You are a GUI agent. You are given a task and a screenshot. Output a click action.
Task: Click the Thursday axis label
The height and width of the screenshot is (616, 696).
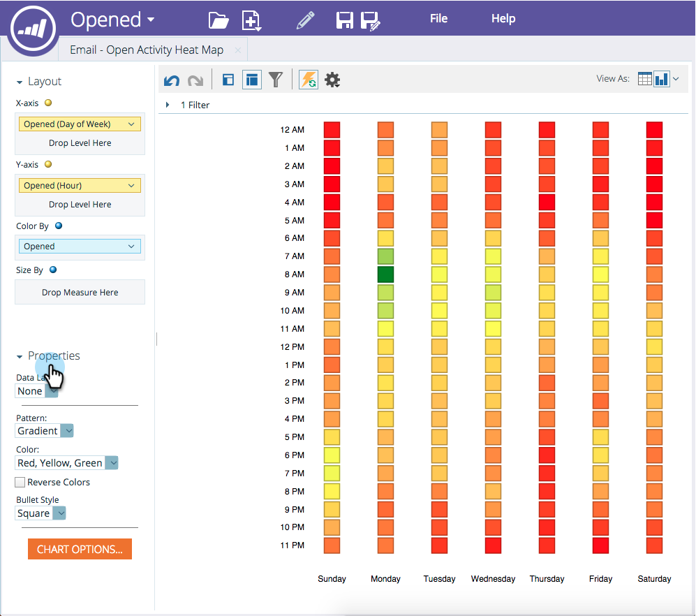pos(547,579)
